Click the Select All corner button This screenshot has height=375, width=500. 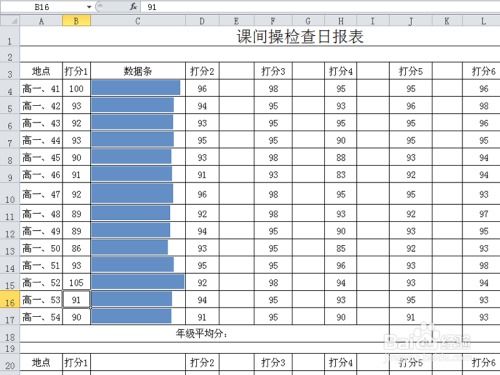coord(10,21)
